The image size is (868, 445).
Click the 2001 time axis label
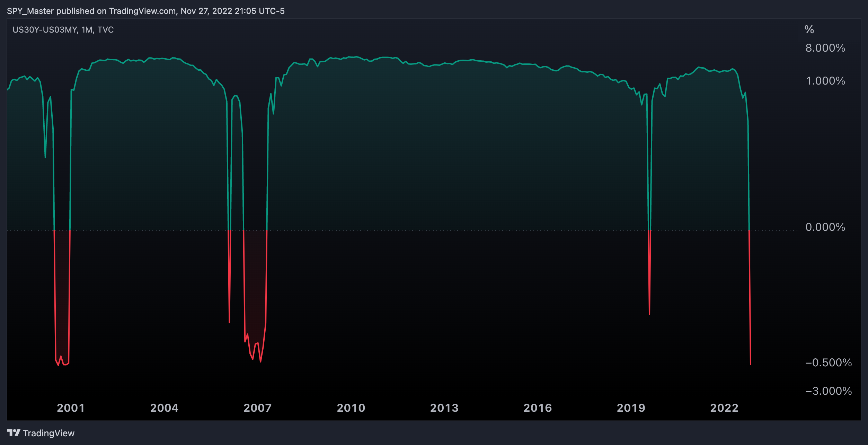coord(71,408)
